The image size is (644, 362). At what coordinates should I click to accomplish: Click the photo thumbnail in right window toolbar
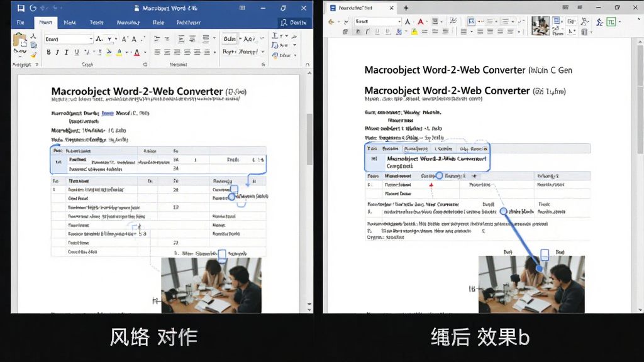[x=540, y=26]
